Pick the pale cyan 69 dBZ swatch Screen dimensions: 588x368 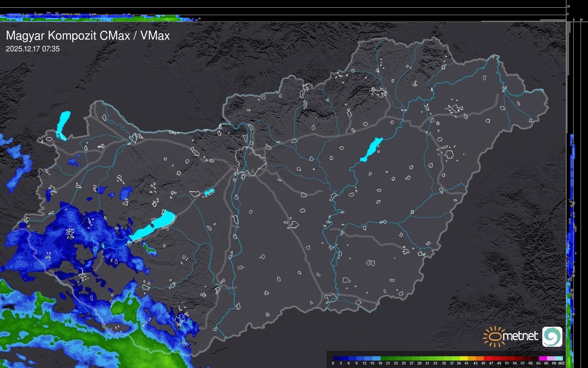(x=559, y=358)
